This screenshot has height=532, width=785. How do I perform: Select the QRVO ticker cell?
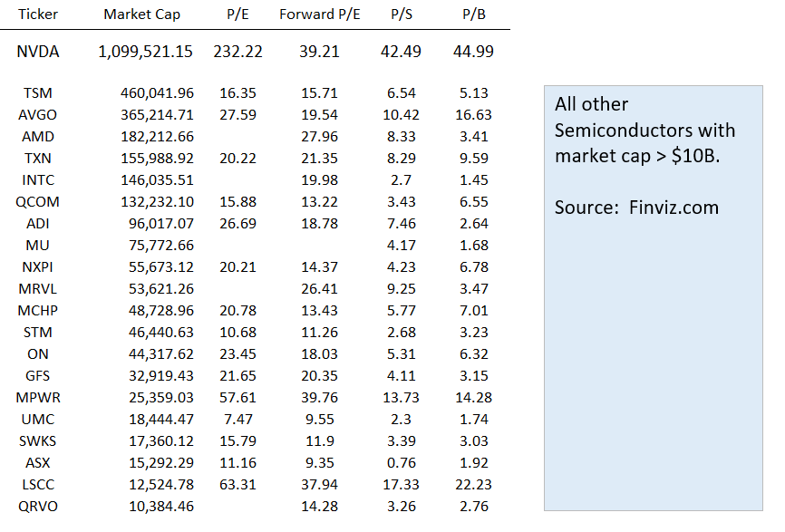pyautogui.click(x=38, y=506)
